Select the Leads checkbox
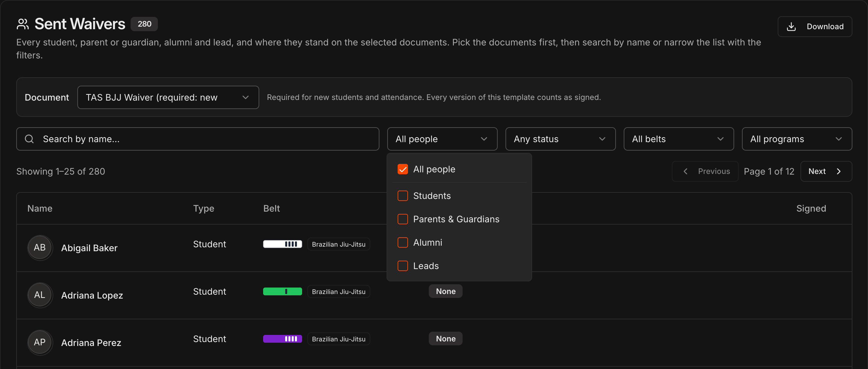This screenshot has width=868, height=369. 403,266
